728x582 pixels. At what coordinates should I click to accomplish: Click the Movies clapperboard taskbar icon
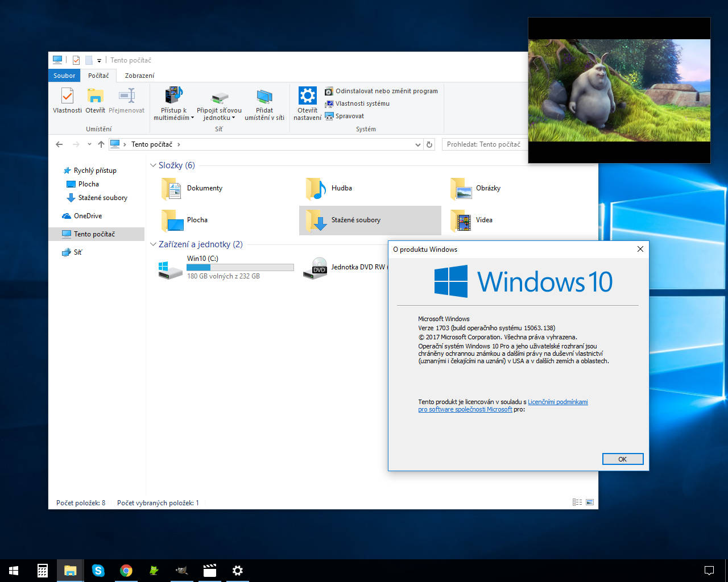(x=210, y=571)
